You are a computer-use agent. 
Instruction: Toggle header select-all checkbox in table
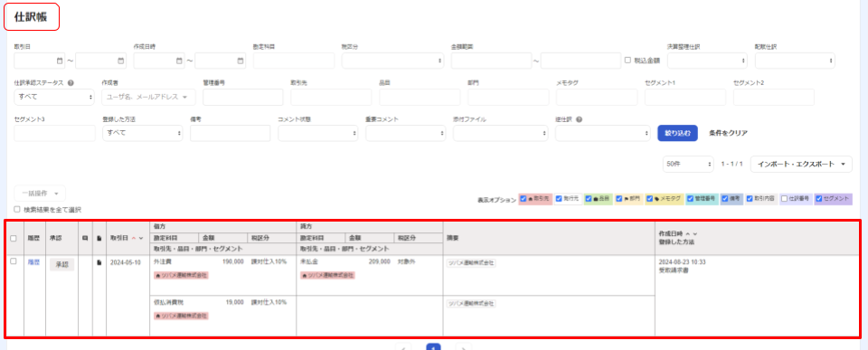14,238
